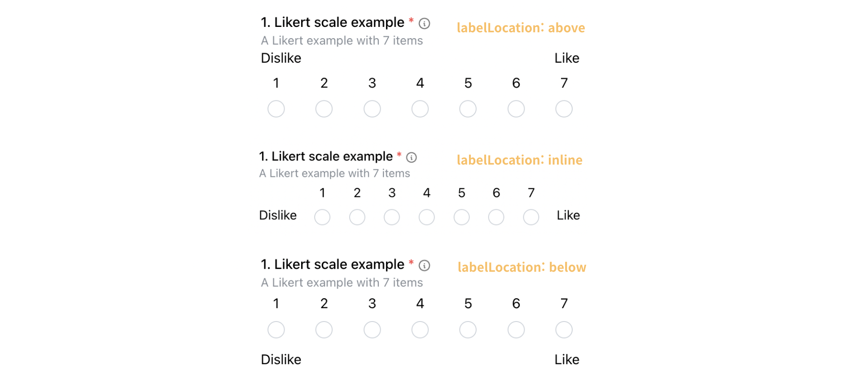Click the labelLocation: above heading
This screenshot has height=374, width=868.
click(521, 28)
